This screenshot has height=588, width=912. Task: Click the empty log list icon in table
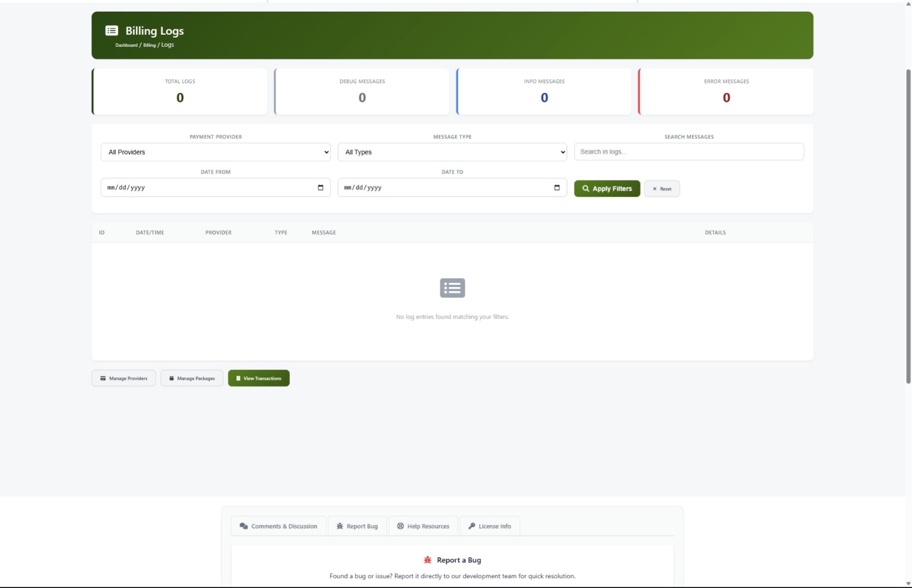coord(452,288)
